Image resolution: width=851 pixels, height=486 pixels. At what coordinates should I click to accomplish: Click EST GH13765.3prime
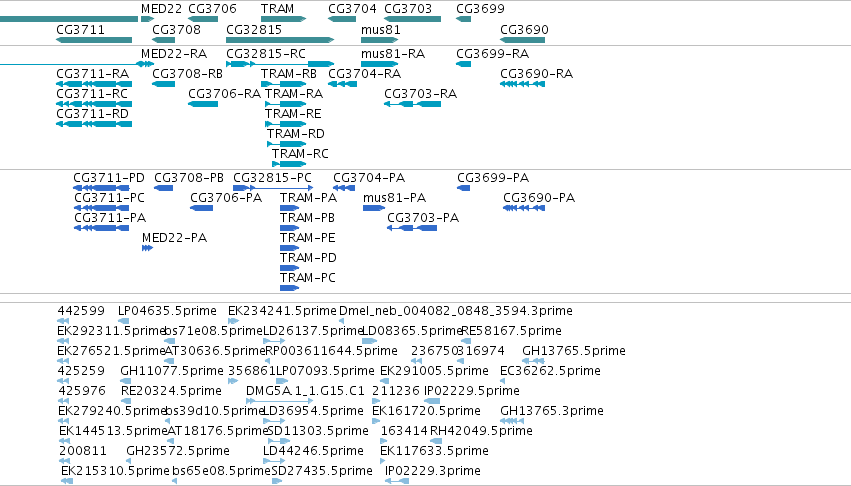click(552, 412)
